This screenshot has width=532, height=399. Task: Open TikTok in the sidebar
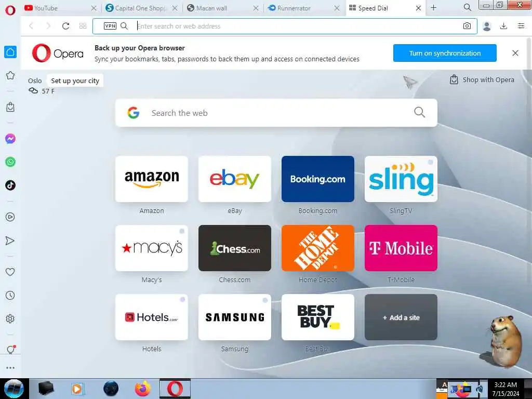point(10,185)
